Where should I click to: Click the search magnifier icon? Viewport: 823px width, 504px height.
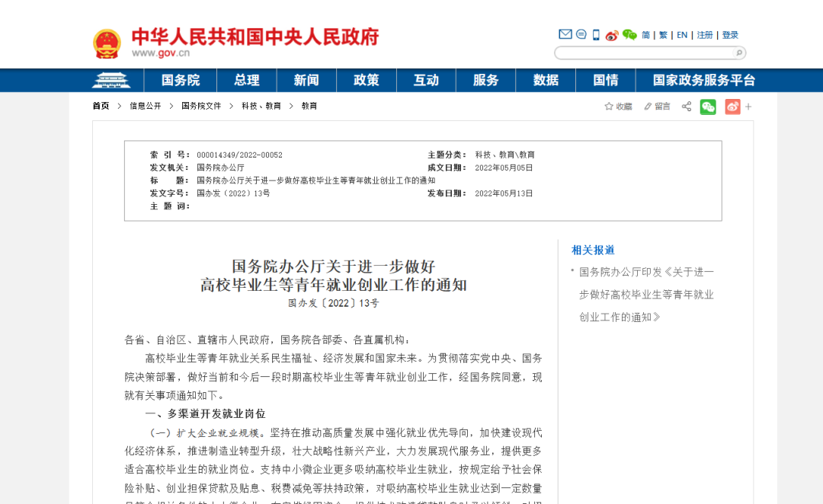[x=738, y=53]
